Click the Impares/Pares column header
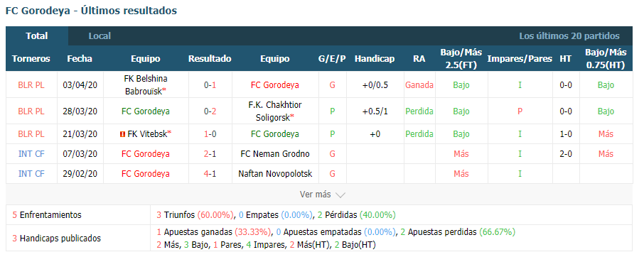Viewport: 644px width, 257px height. click(520, 59)
